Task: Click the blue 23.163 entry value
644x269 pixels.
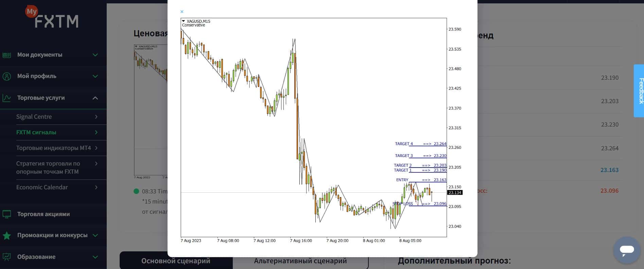Action: (609, 170)
